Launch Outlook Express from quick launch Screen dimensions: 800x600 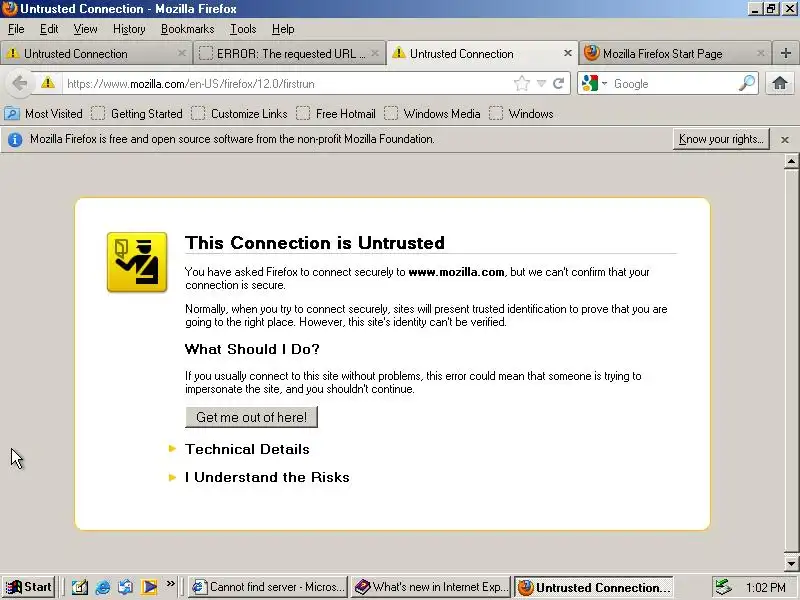pyautogui.click(x=126, y=587)
